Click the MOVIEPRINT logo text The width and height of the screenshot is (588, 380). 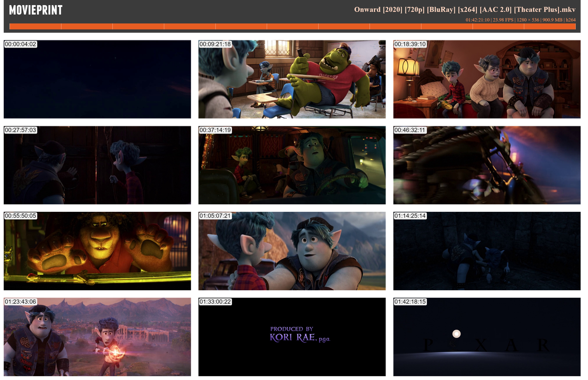pyautogui.click(x=36, y=10)
